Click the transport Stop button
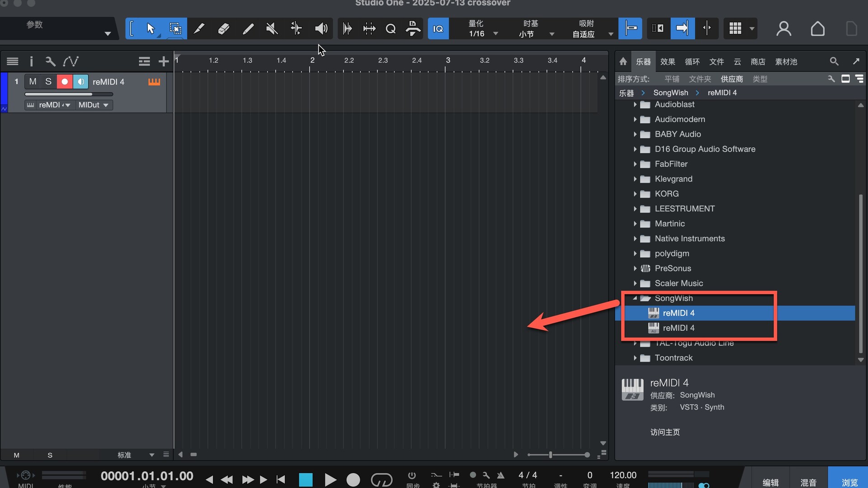Screen dimensions: 868x488 click(306, 479)
